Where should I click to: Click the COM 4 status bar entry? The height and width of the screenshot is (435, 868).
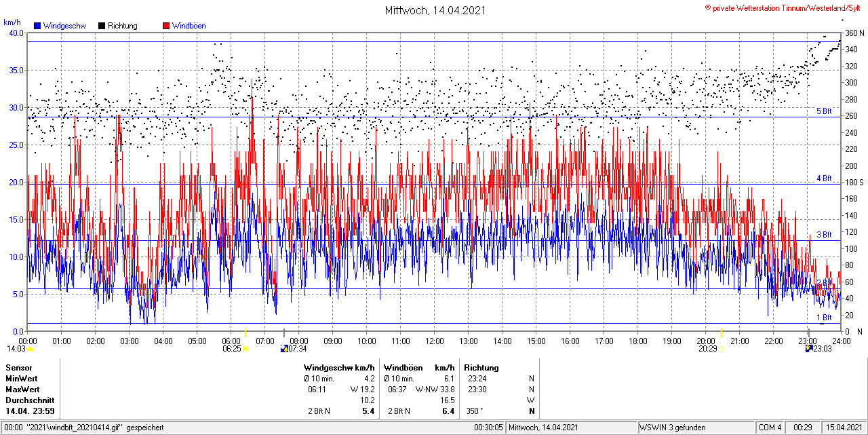pyautogui.click(x=770, y=428)
